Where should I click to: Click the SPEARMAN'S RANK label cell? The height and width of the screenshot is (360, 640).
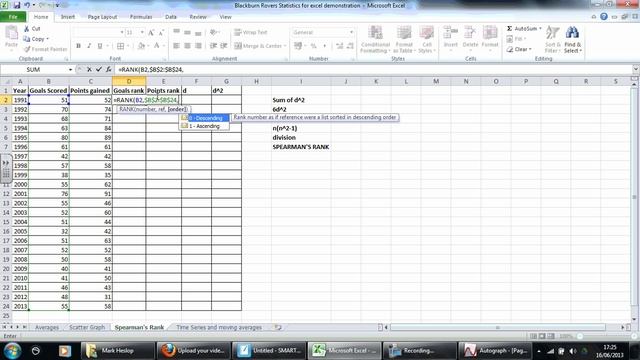coord(301,147)
